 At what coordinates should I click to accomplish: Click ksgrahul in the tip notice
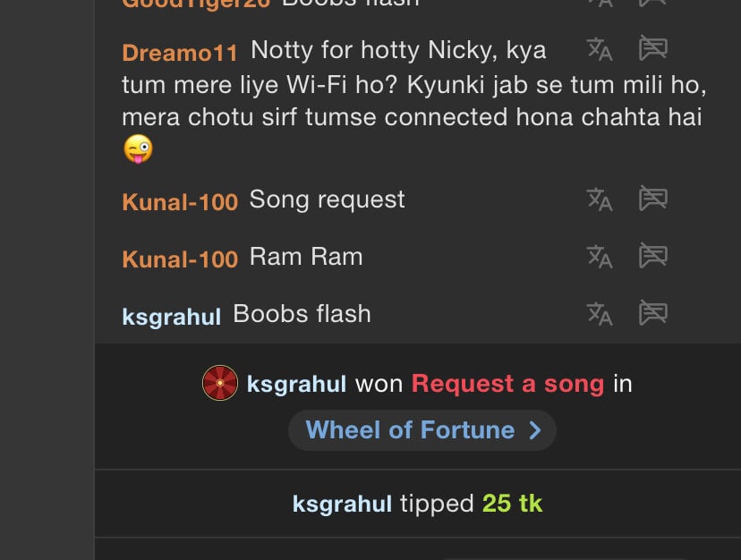(342, 505)
